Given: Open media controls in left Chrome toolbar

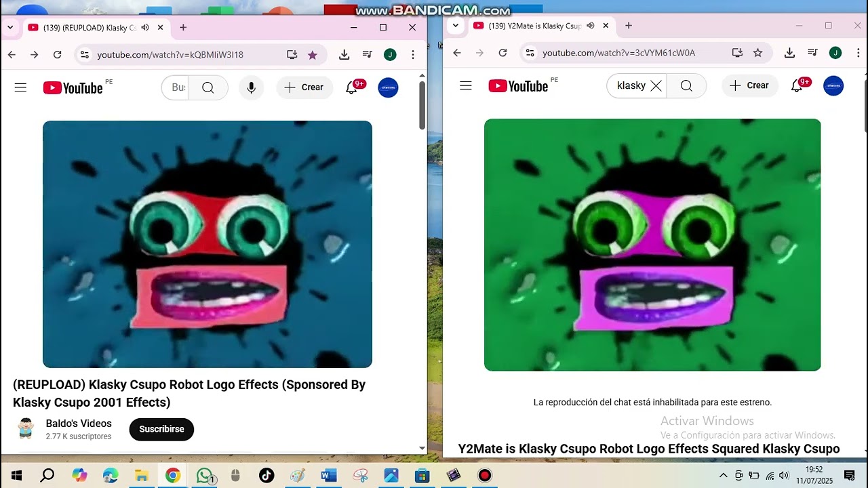Looking at the screenshot, I should pos(367,55).
